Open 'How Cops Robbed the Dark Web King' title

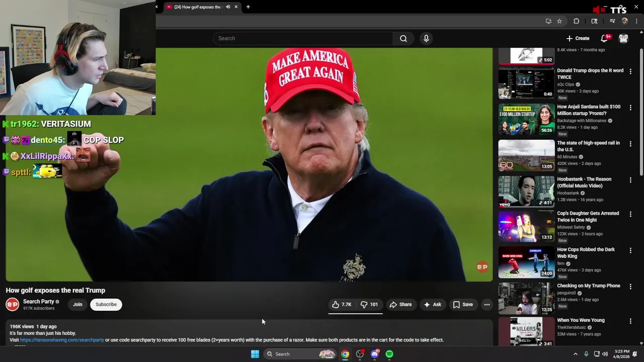coord(586,253)
